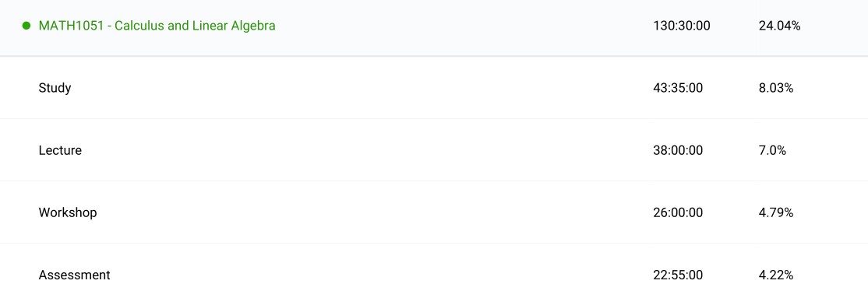
Task: Click the 8.03% Study percentage
Action: 775,88
